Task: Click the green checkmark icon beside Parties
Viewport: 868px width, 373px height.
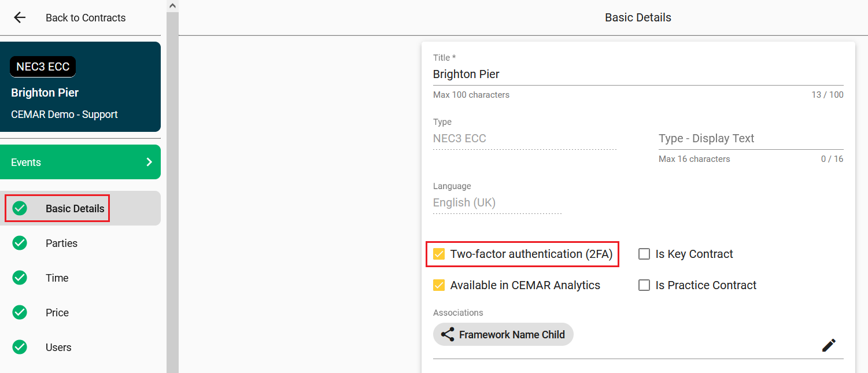Action: pos(20,243)
